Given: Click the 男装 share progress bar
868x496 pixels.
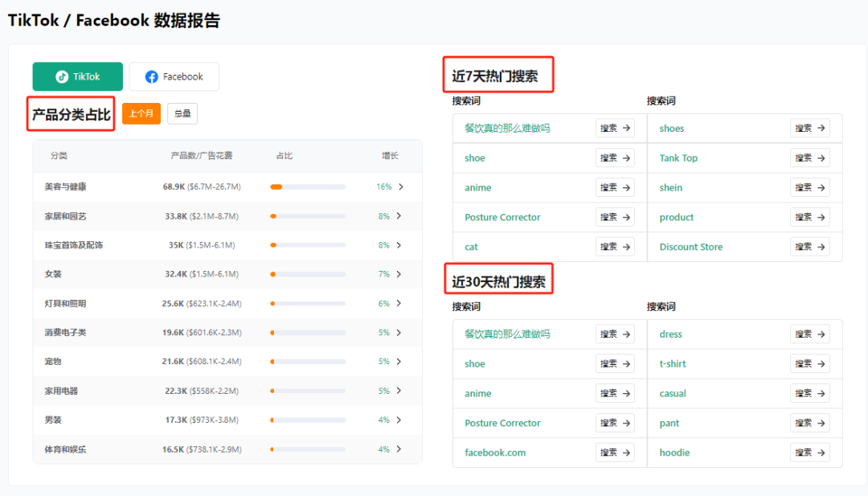Looking at the screenshot, I should pyautogui.click(x=308, y=420).
